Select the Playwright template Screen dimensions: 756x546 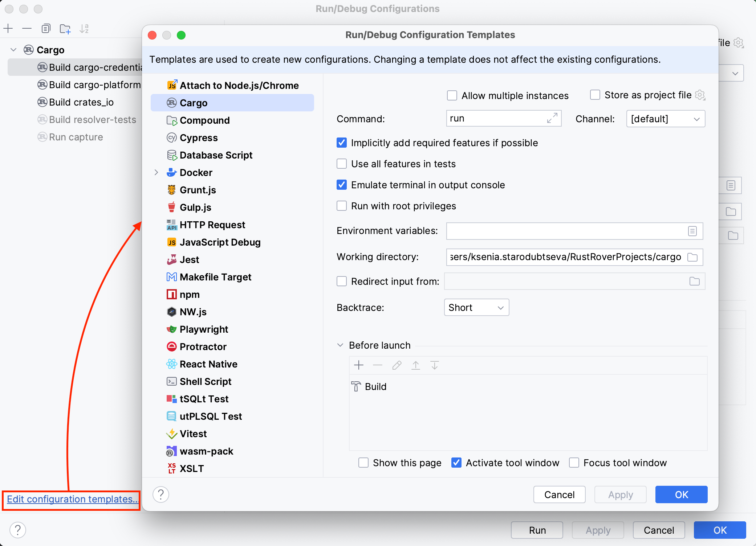[x=204, y=329]
